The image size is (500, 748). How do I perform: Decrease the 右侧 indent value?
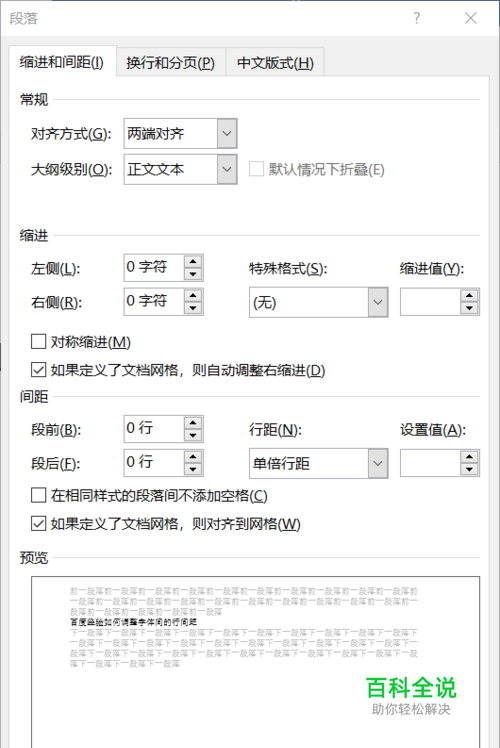coord(193,308)
